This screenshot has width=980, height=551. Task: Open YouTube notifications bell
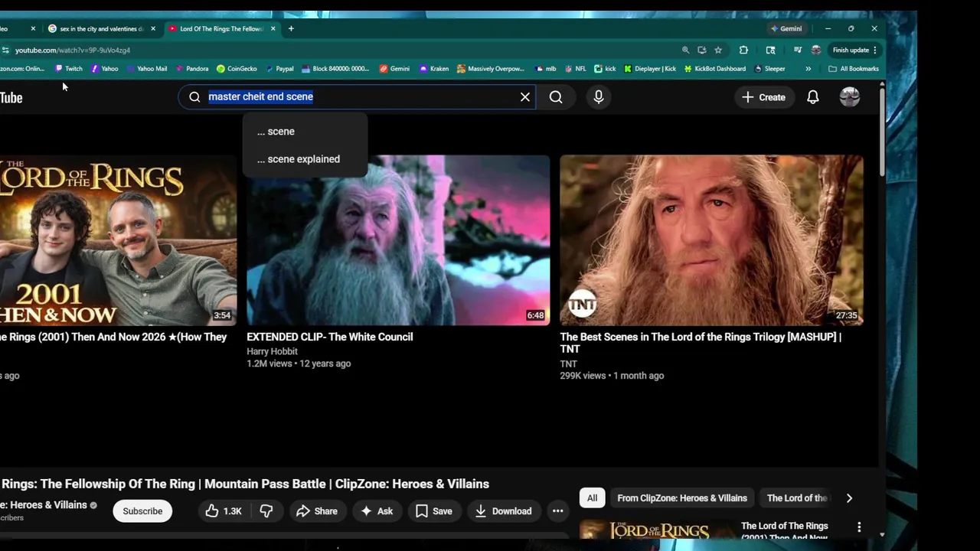coord(813,97)
